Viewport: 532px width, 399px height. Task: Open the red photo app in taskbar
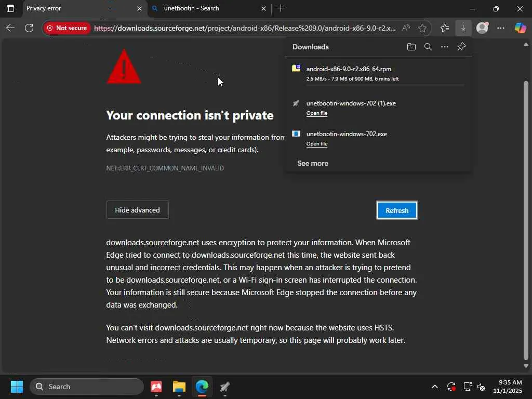(156, 387)
